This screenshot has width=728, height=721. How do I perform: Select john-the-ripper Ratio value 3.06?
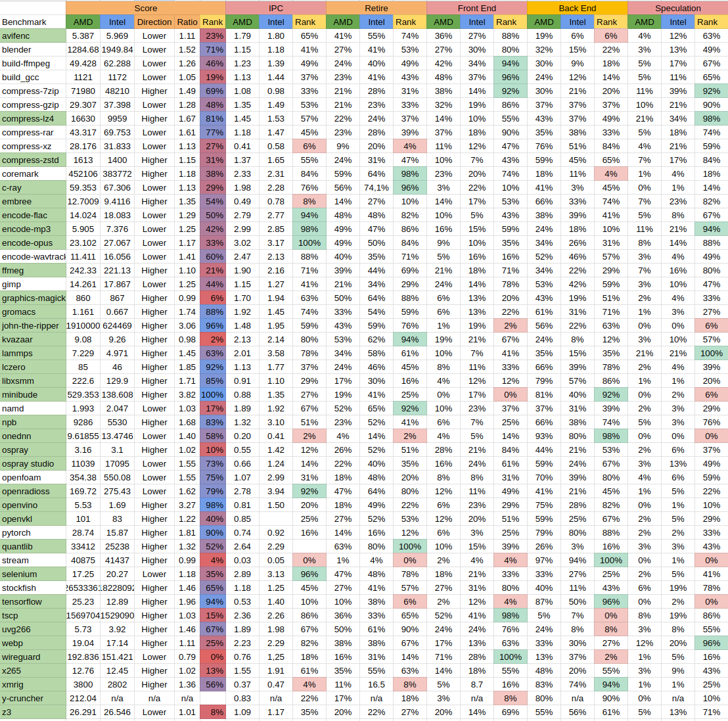coord(187,325)
